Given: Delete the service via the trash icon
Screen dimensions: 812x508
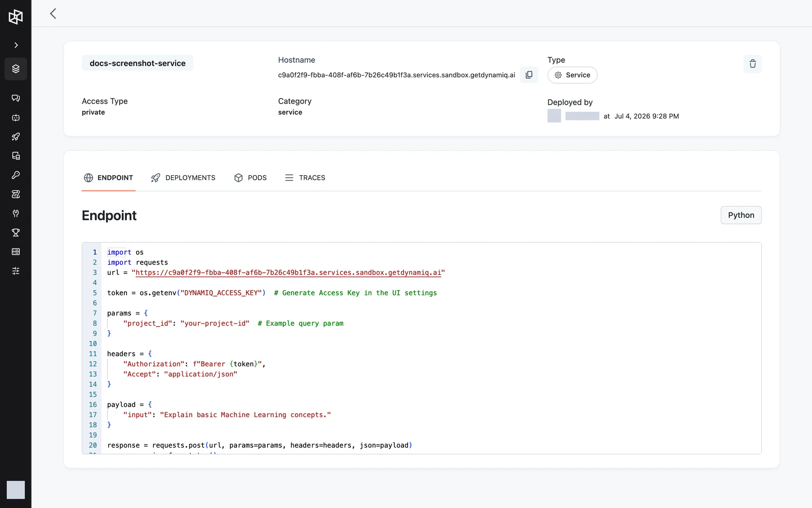Looking at the screenshot, I should coord(753,63).
